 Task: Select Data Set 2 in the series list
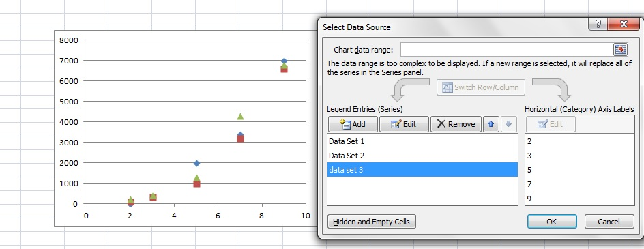point(422,156)
